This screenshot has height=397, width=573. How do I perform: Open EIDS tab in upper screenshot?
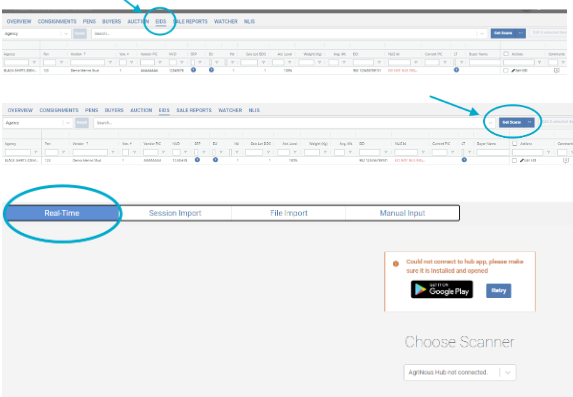[160, 22]
